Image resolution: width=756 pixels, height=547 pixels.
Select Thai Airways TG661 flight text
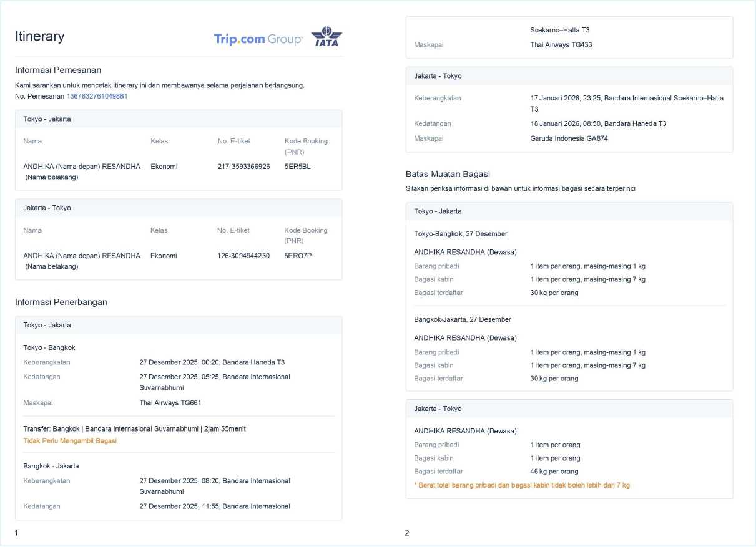170,403
